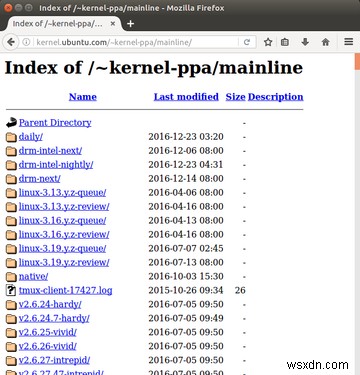This screenshot has width=360, height=375.
Task: Click the date 2016-12-23 03:20 for daily/
Action: [x=186, y=137]
